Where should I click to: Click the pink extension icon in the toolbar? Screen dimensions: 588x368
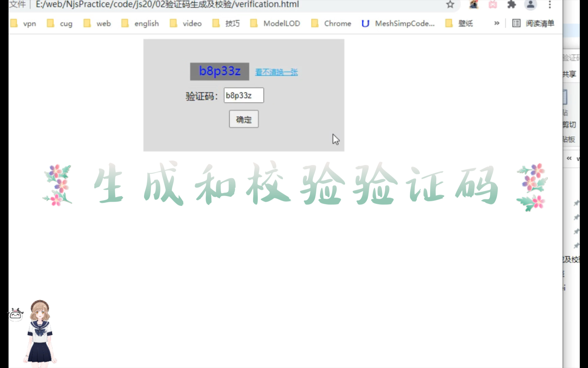click(492, 5)
